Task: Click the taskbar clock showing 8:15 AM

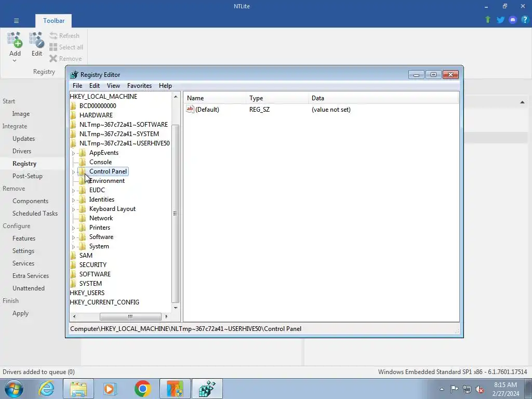Action: tap(506, 389)
